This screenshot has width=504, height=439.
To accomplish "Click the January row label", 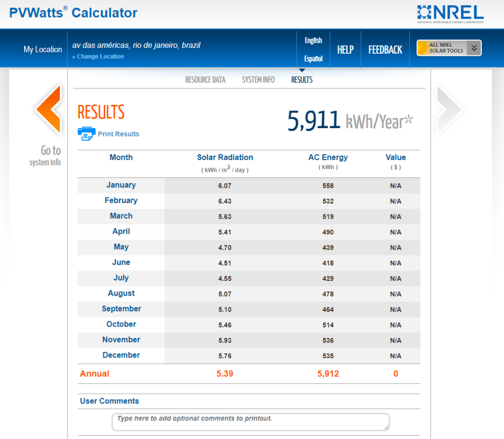I will [x=121, y=185].
